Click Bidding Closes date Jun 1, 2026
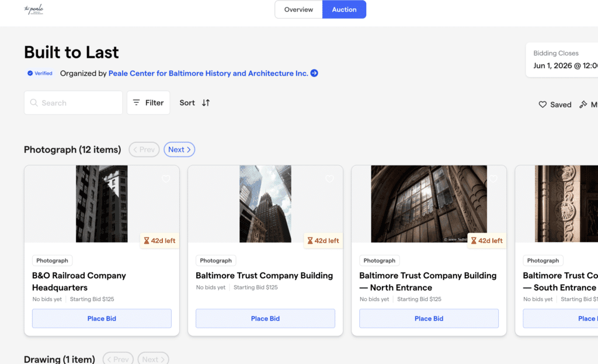This screenshot has width=598, height=364. point(565,65)
